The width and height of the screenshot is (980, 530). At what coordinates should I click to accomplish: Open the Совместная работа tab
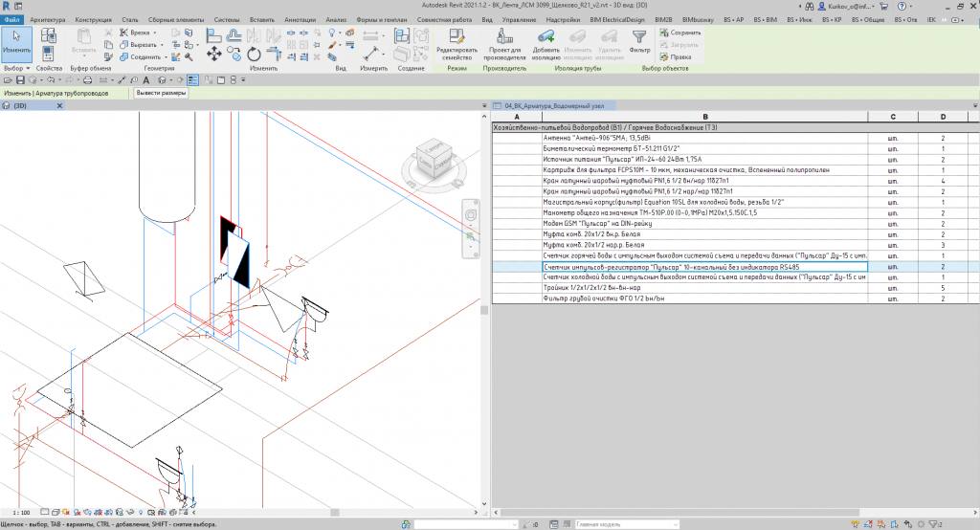pyautogui.click(x=444, y=19)
